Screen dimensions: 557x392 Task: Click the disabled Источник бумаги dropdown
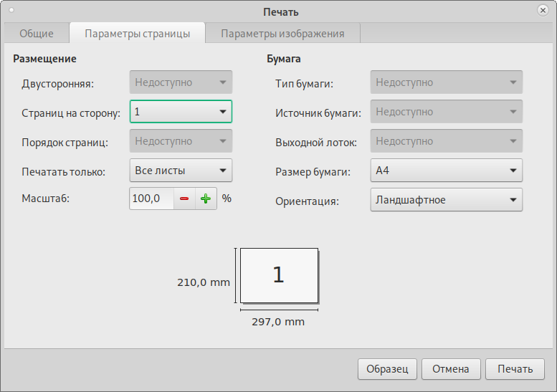click(446, 112)
